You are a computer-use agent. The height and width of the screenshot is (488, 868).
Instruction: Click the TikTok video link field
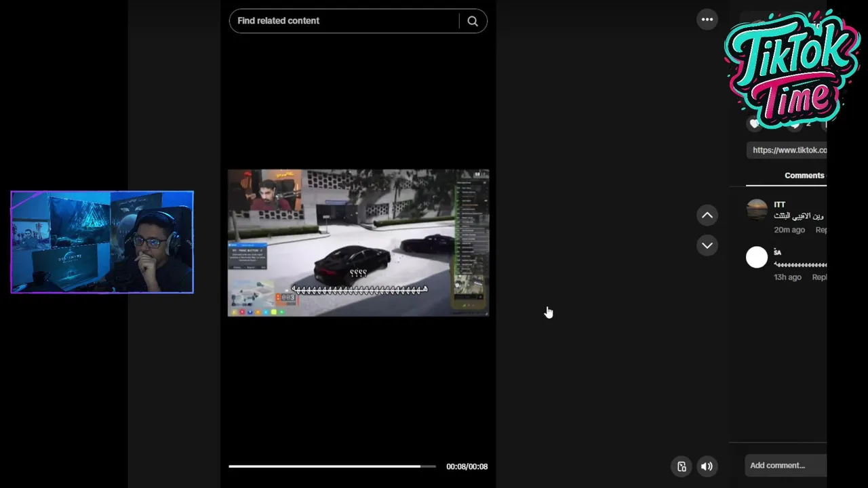click(x=787, y=150)
